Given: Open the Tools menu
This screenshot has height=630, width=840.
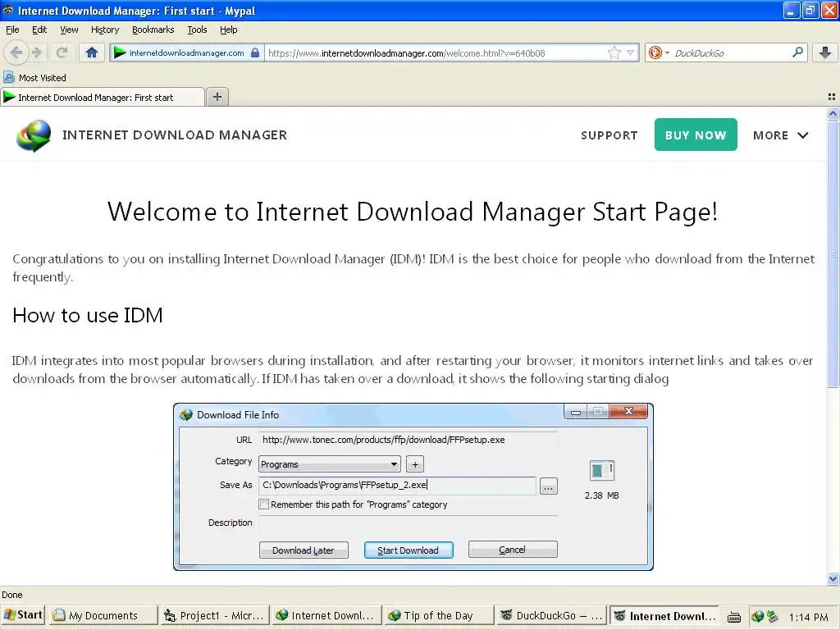Looking at the screenshot, I should 197,30.
